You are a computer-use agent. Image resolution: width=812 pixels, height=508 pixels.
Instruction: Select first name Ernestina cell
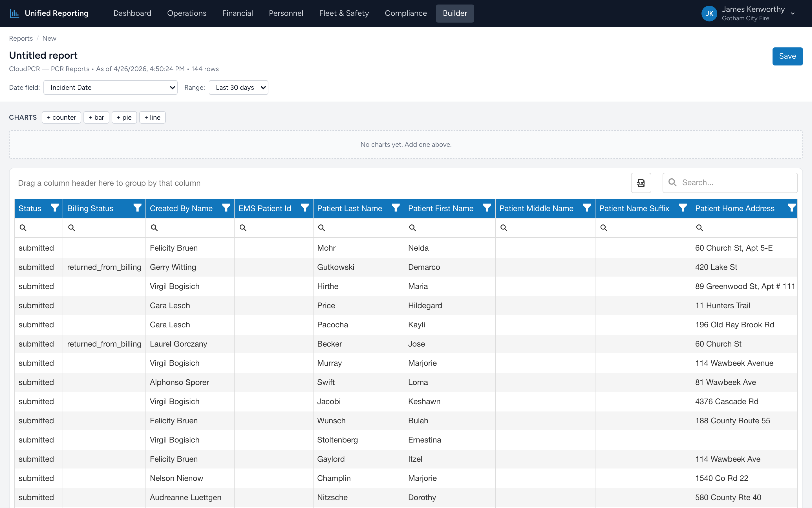(450, 440)
